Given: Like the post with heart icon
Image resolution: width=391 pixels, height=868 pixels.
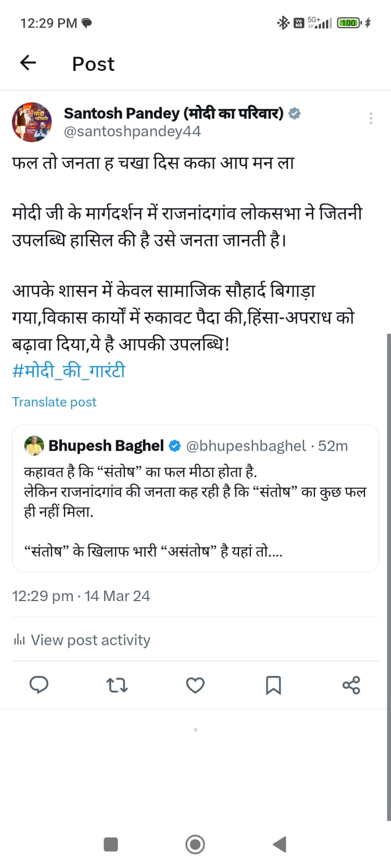Looking at the screenshot, I should 195,685.
